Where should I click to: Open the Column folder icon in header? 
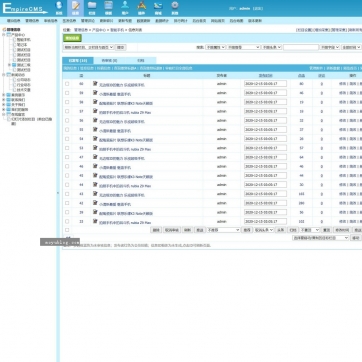[92, 5]
